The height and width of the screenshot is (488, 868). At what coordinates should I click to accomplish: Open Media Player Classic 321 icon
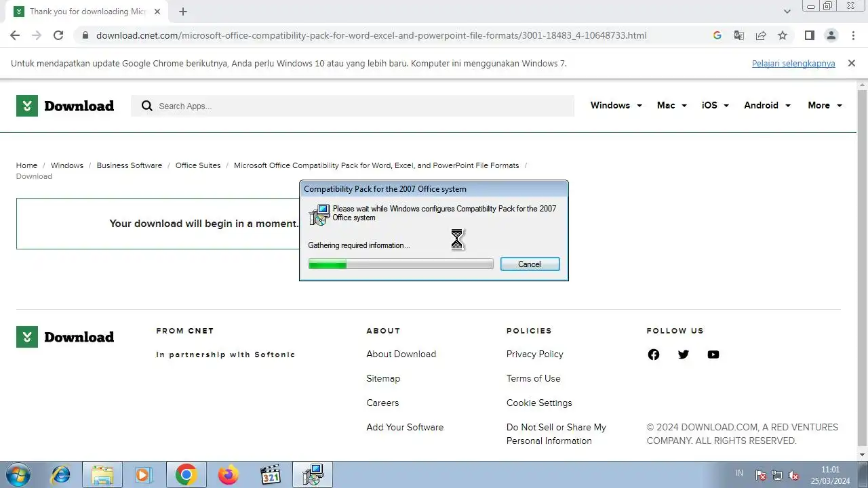(x=271, y=474)
